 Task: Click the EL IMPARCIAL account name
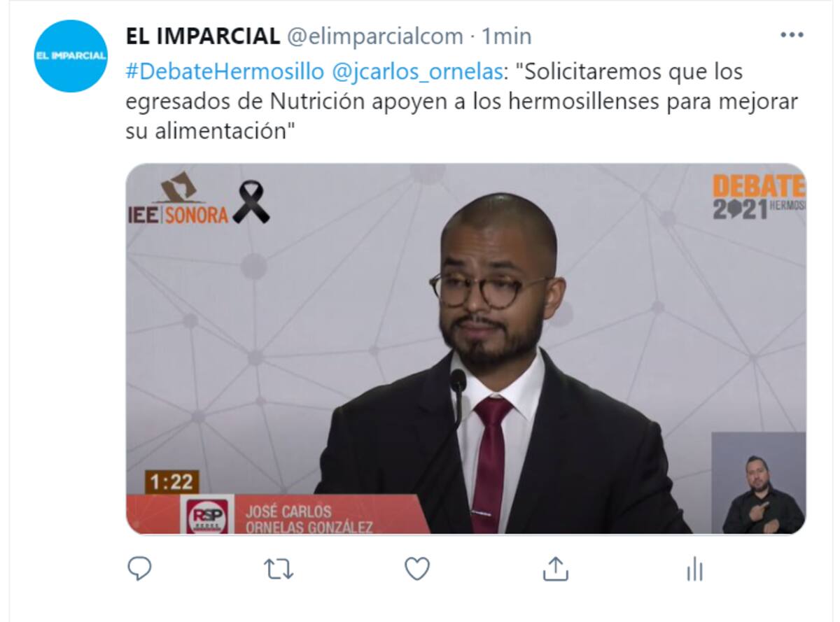[x=203, y=36]
